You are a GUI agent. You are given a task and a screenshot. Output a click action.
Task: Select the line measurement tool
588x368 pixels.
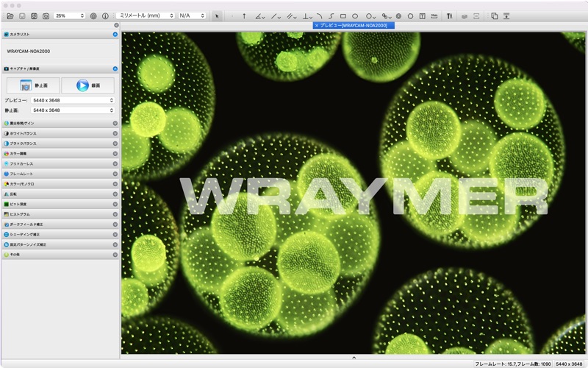pyautogui.click(x=276, y=15)
